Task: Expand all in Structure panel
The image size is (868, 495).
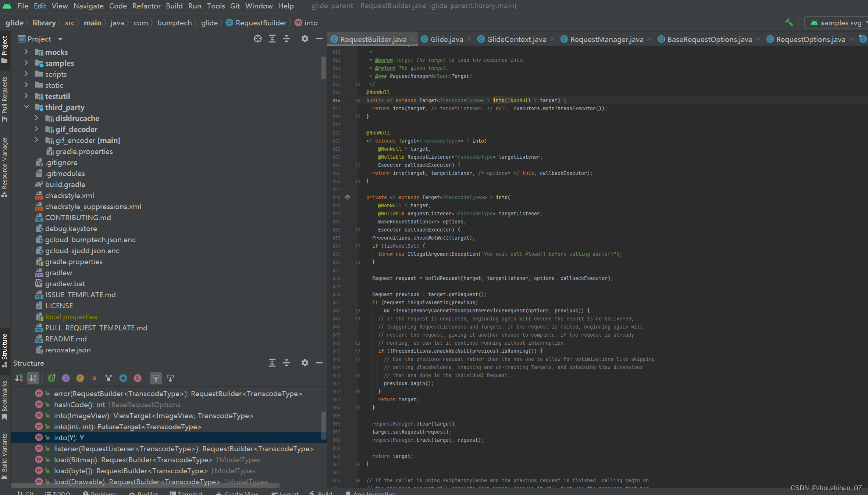Action: 272,363
